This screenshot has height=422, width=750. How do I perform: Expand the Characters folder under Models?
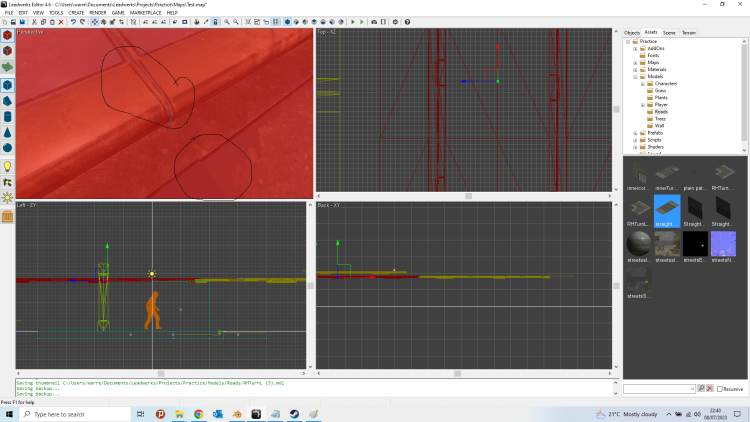643,83
